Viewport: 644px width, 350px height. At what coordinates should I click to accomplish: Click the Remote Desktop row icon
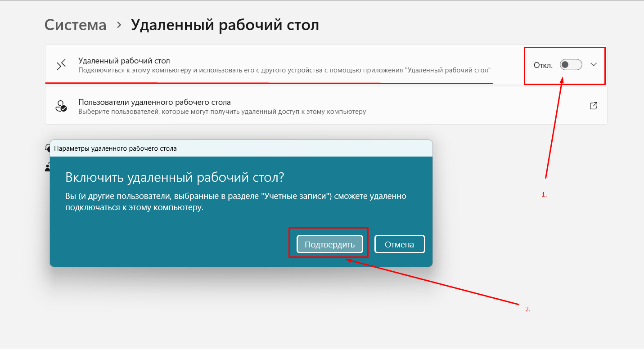coord(61,65)
